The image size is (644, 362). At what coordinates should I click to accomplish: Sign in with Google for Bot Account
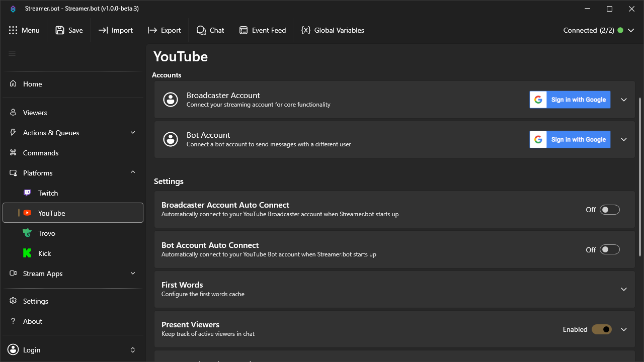point(570,139)
